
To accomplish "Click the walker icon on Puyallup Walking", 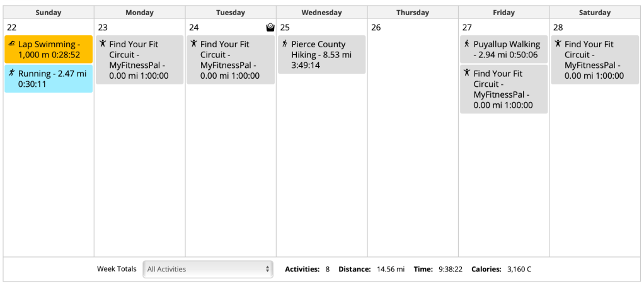I will click(x=467, y=44).
